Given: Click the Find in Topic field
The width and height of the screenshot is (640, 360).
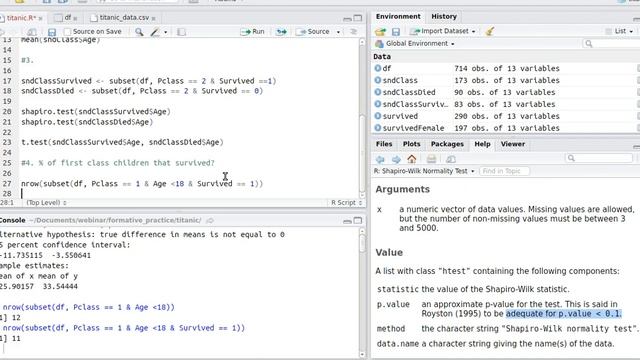Looking at the screenshot, I should [504, 171].
